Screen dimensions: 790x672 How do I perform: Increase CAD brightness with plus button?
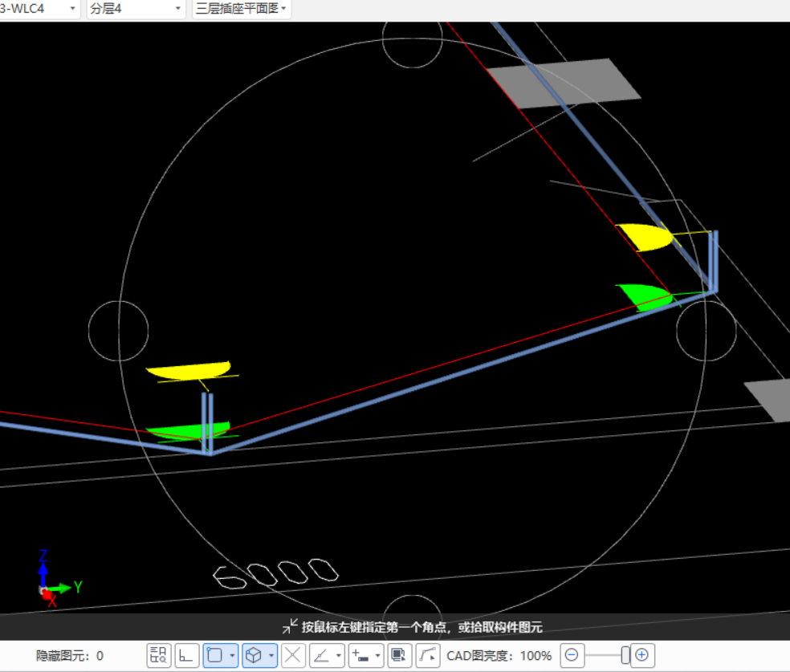click(642, 655)
